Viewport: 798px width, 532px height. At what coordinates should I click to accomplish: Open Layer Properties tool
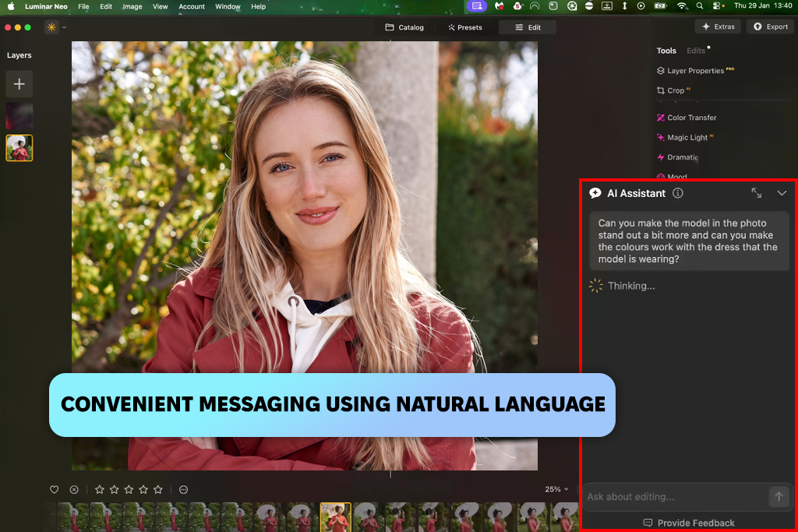click(695, 71)
